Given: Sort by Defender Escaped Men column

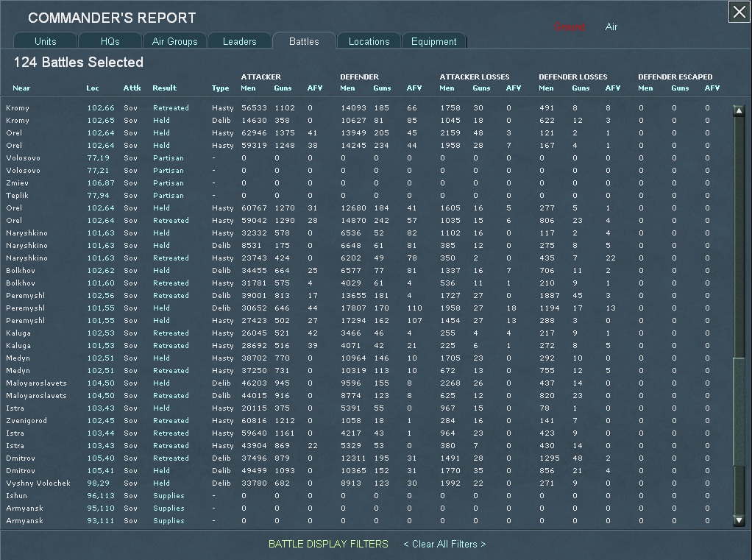Looking at the screenshot, I should [x=645, y=88].
